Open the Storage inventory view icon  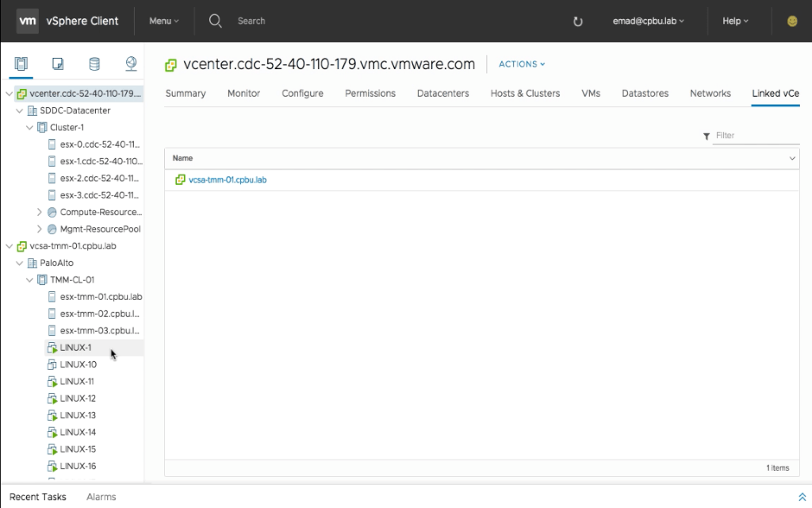coord(94,63)
